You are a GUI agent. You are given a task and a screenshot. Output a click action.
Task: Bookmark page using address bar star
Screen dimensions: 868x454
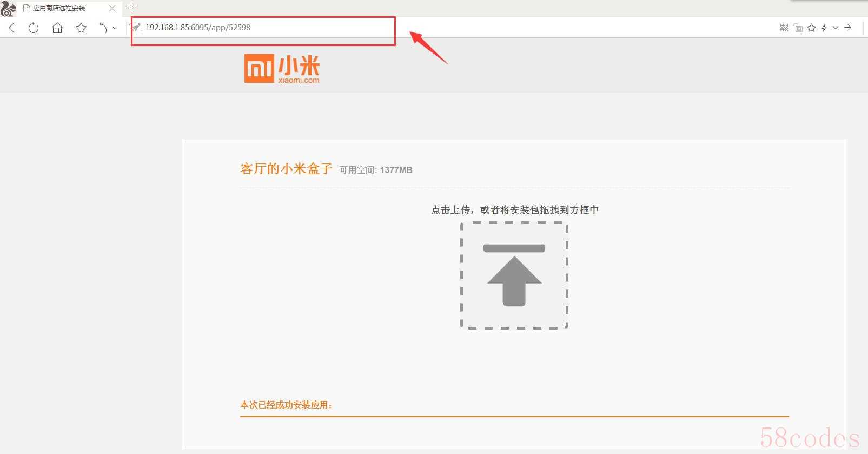click(811, 28)
